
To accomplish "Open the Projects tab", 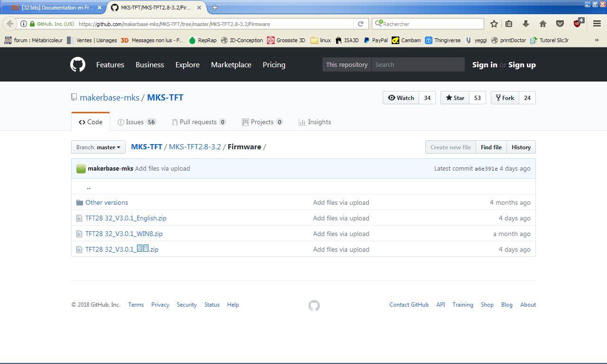I will pyautogui.click(x=262, y=122).
